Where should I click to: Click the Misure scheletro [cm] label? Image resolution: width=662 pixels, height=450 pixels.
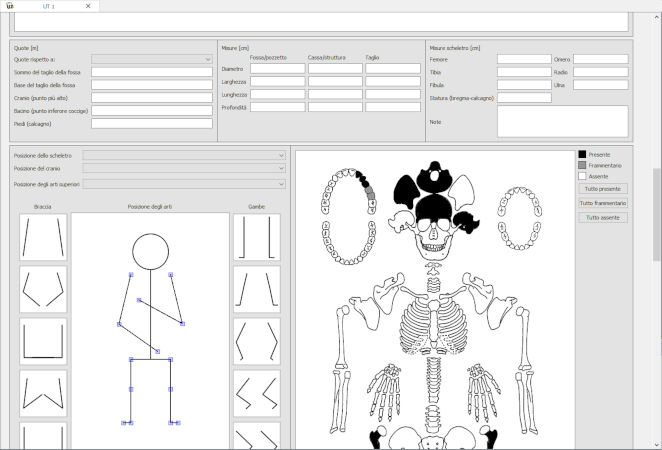point(455,48)
